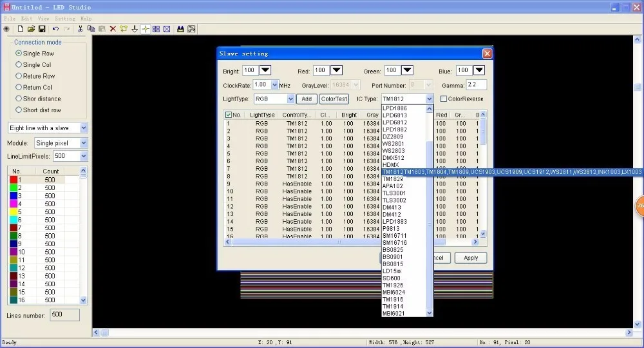Toggle the No. column header checkbox
The width and height of the screenshot is (644, 348).
tap(229, 115)
